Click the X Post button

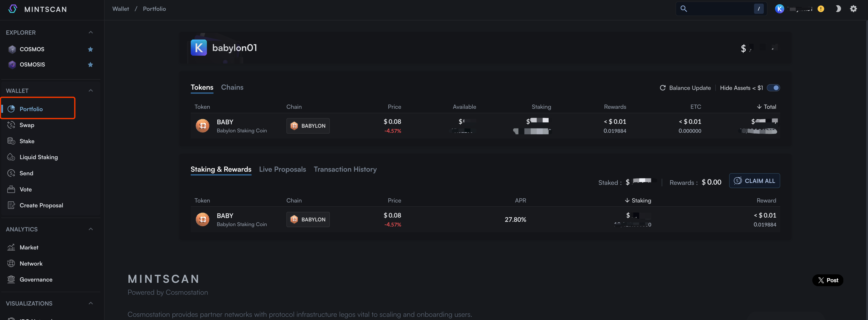click(x=828, y=280)
